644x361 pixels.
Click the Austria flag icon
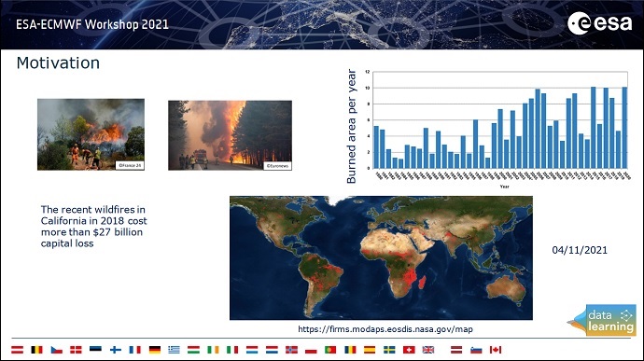pos(17,350)
